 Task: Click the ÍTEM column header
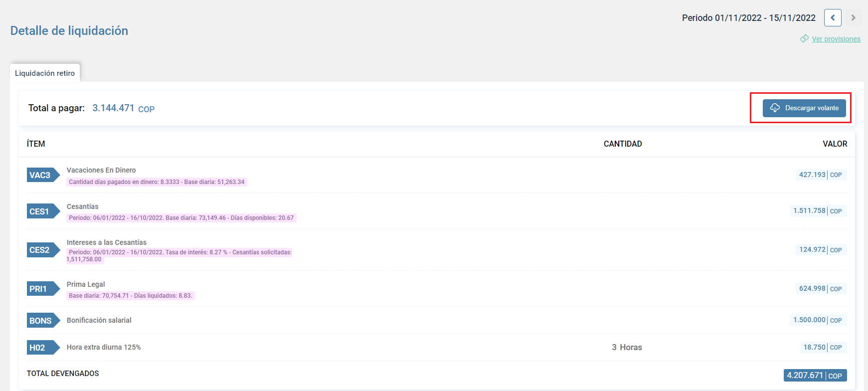(36, 144)
